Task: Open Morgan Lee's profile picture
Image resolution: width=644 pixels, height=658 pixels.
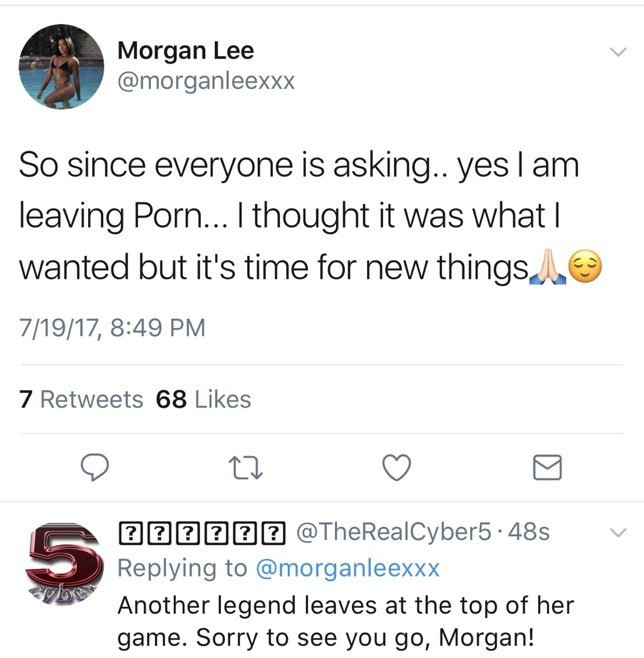Action: click(x=61, y=67)
